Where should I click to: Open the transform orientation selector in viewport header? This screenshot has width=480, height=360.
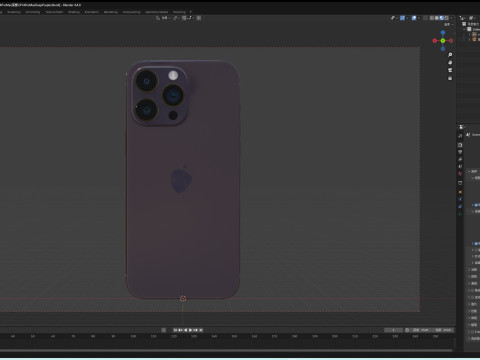tap(163, 18)
